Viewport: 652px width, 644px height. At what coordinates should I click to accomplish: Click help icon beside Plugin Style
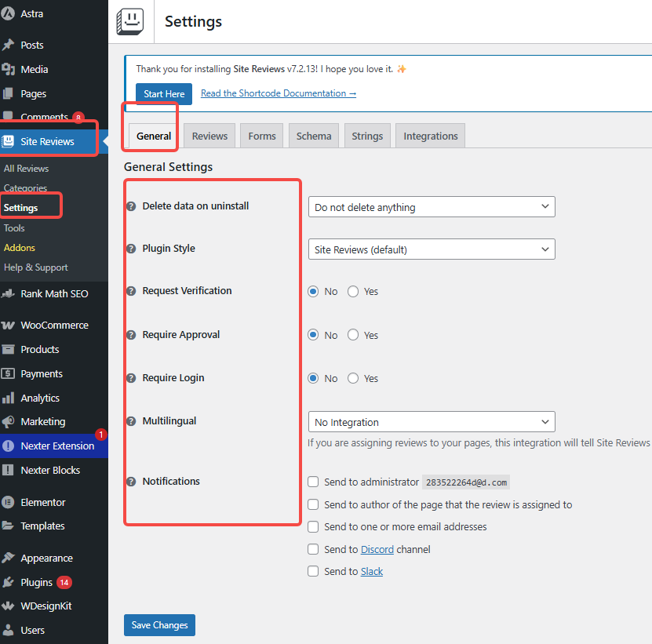click(x=131, y=249)
